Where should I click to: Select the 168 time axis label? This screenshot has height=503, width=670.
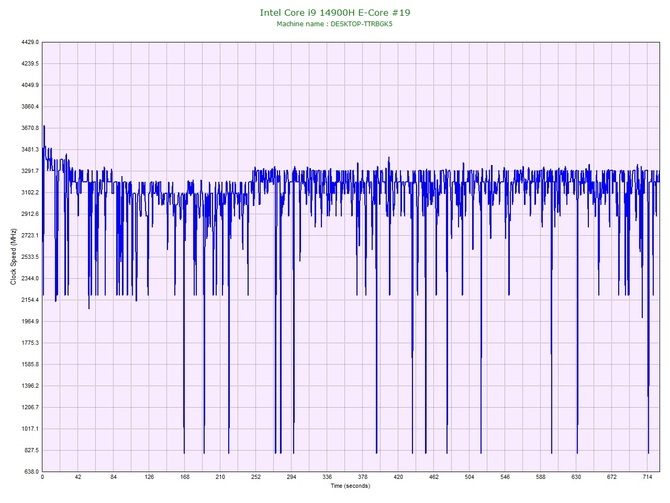(x=185, y=477)
